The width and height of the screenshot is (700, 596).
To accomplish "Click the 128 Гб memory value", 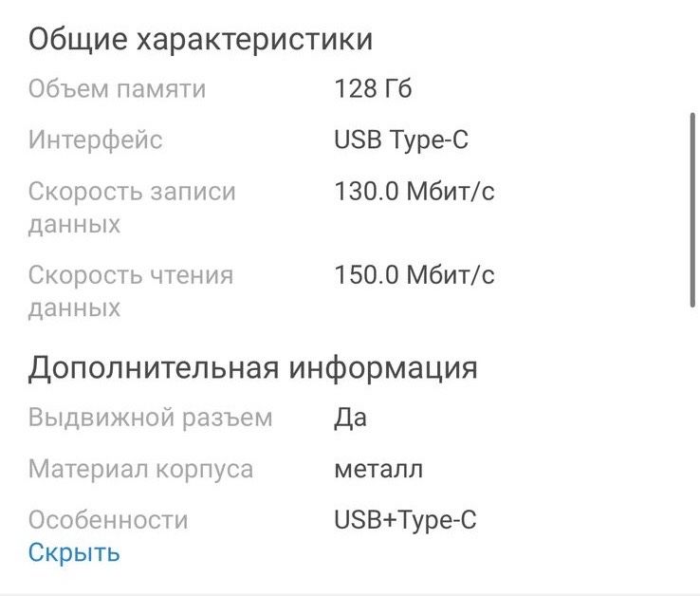I will (373, 90).
